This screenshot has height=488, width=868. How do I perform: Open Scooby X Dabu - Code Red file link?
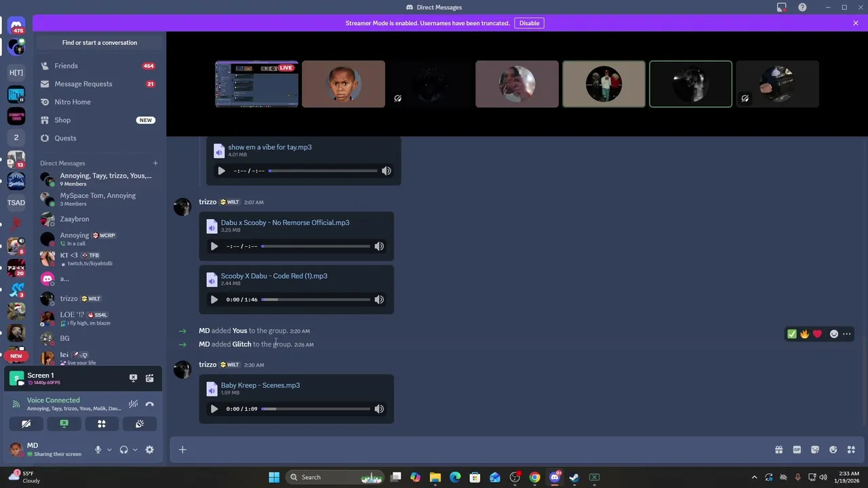[x=274, y=276]
